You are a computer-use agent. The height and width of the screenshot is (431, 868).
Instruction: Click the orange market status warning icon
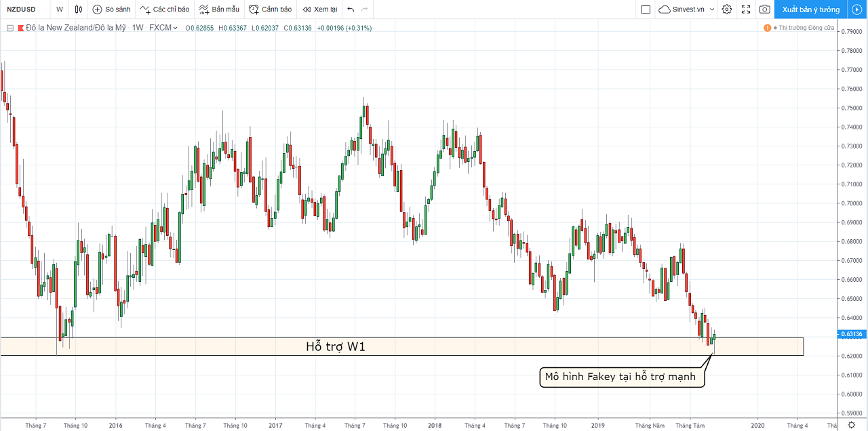coord(767,28)
